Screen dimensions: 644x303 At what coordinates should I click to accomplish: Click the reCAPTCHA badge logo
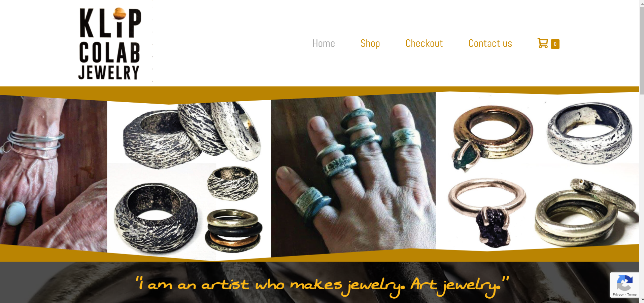coord(624,282)
